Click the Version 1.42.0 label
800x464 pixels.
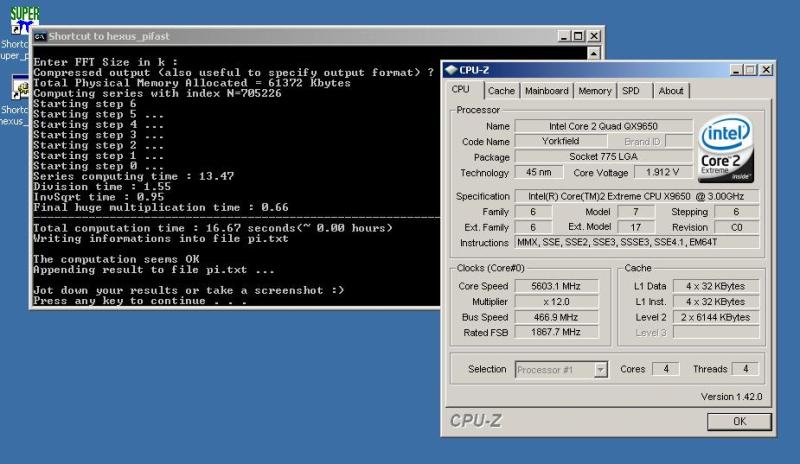tap(731, 397)
